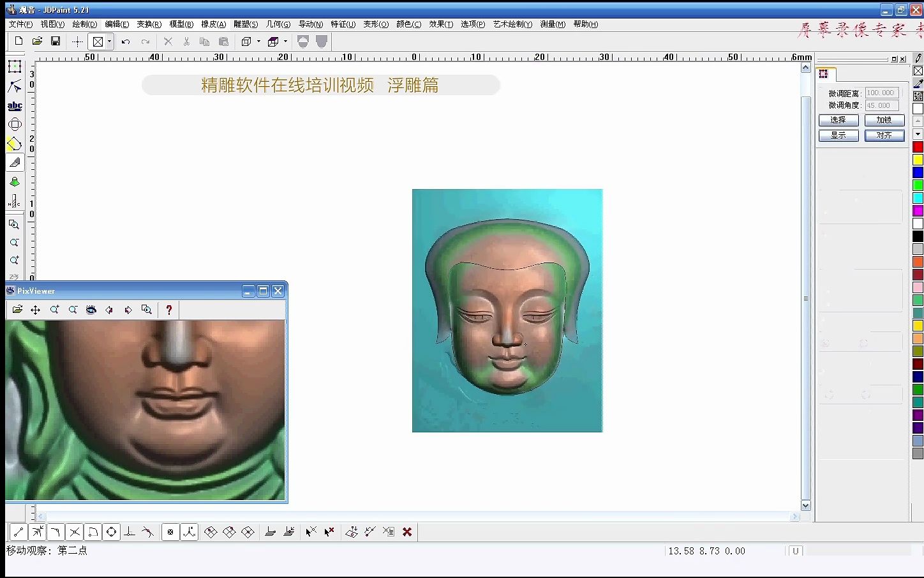924x578 pixels.
Task: Pick the yellow color swatch
Action: (918, 160)
